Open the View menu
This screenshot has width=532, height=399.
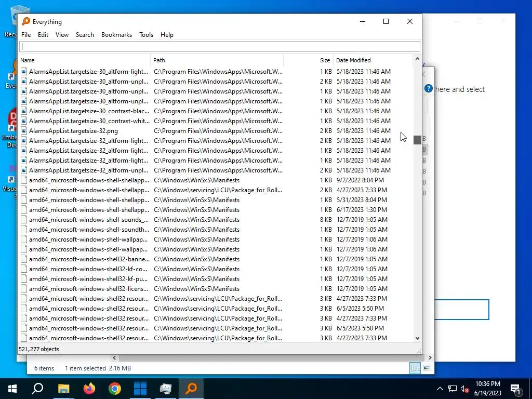(62, 35)
